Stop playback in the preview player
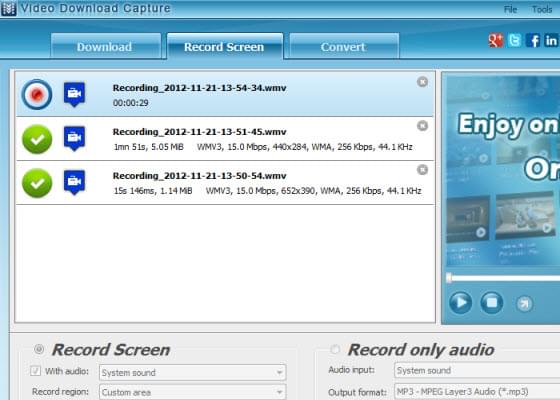This screenshot has width=560, height=400. tap(492, 303)
